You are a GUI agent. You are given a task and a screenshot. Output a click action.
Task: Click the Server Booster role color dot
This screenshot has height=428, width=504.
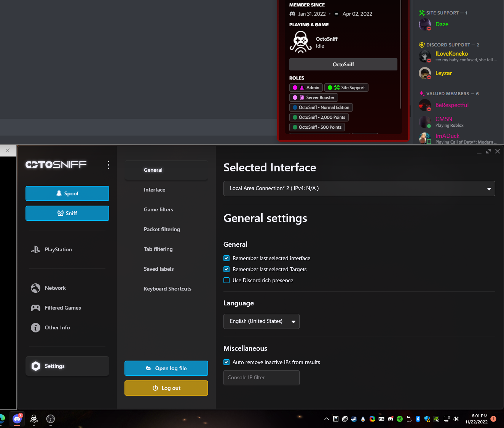[295, 97]
